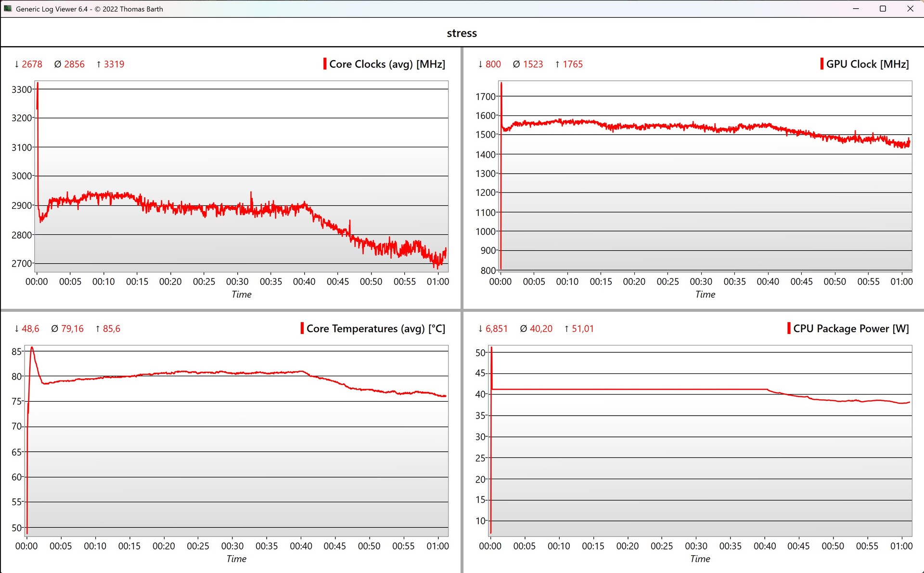Click the CPU Package Power [W] label
The image size is (924, 573).
tap(851, 329)
